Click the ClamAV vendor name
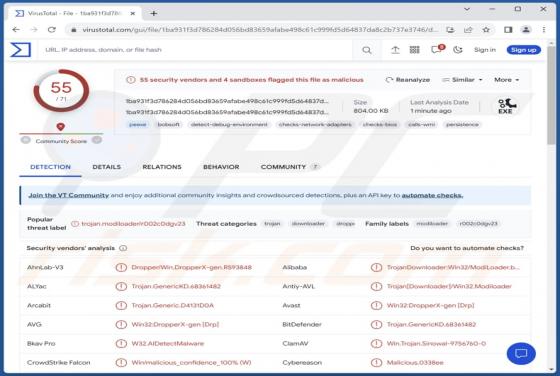The height and width of the screenshot is (376, 560). point(295,344)
